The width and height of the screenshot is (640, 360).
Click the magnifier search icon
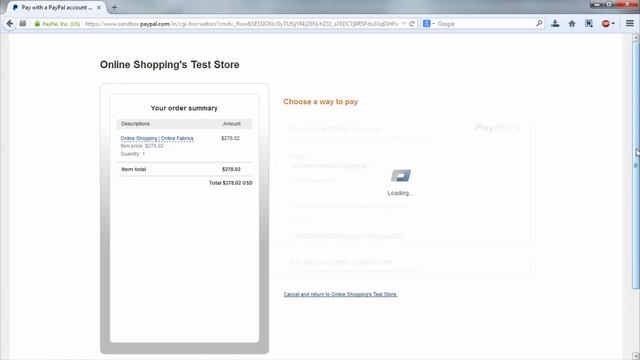(539, 24)
